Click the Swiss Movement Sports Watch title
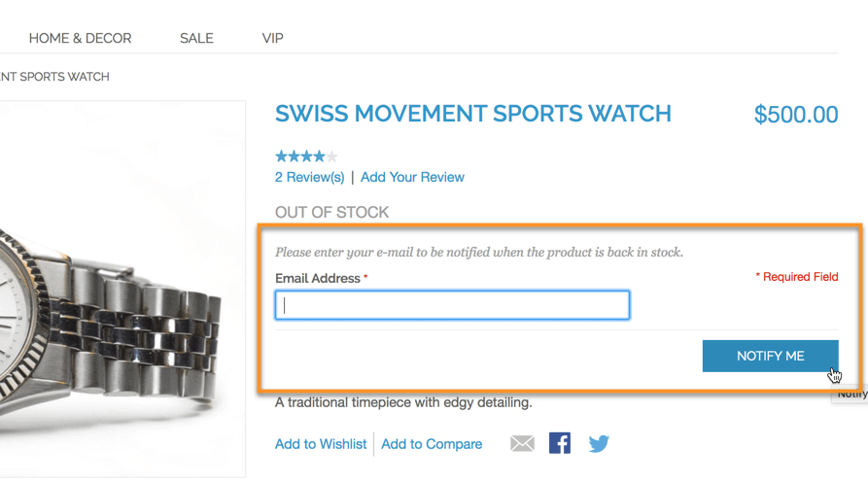The width and height of the screenshot is (868, 481). tap(472, 114)
